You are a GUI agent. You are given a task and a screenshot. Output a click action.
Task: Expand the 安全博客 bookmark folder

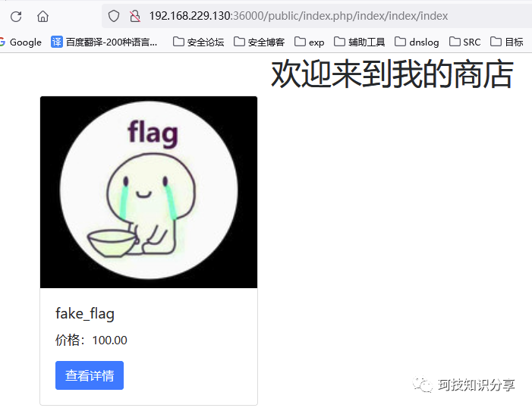pos(260,42)
